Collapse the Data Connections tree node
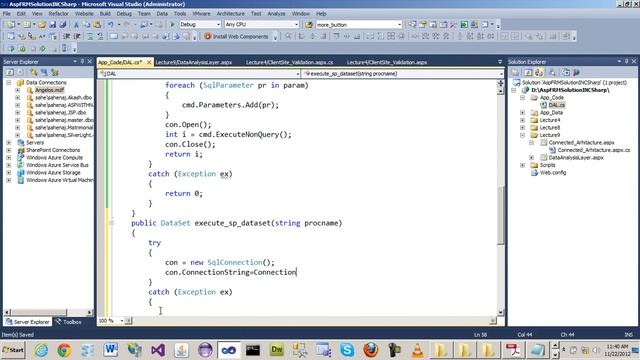Viewport: 640px width, 360px height. pyautogui.click(x=9, y=82)
